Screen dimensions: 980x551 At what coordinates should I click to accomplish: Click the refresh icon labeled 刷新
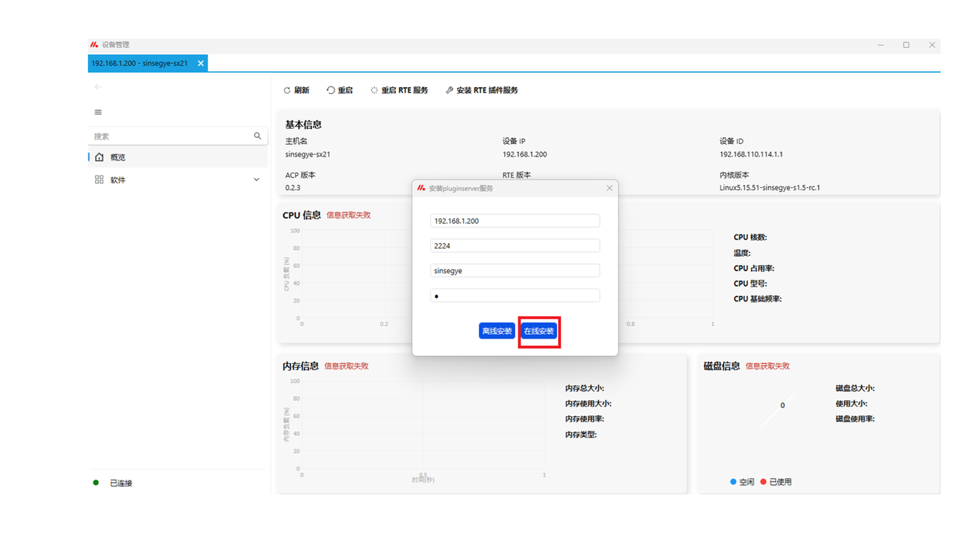tap(287, 90)
